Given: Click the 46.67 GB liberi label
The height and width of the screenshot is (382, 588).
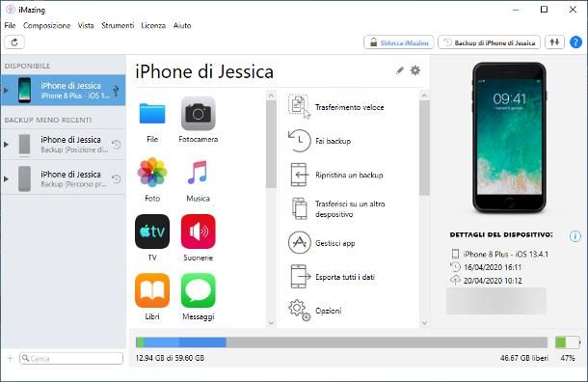Looking at the screenshot, I should (x=523, y=358).
